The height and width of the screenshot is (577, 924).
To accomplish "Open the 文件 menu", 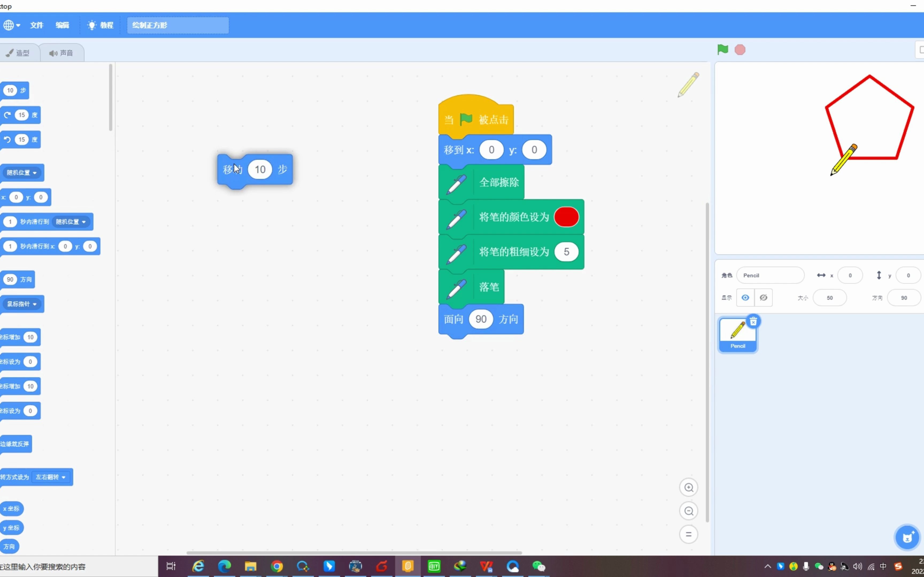I will click(x=37, y=25).
